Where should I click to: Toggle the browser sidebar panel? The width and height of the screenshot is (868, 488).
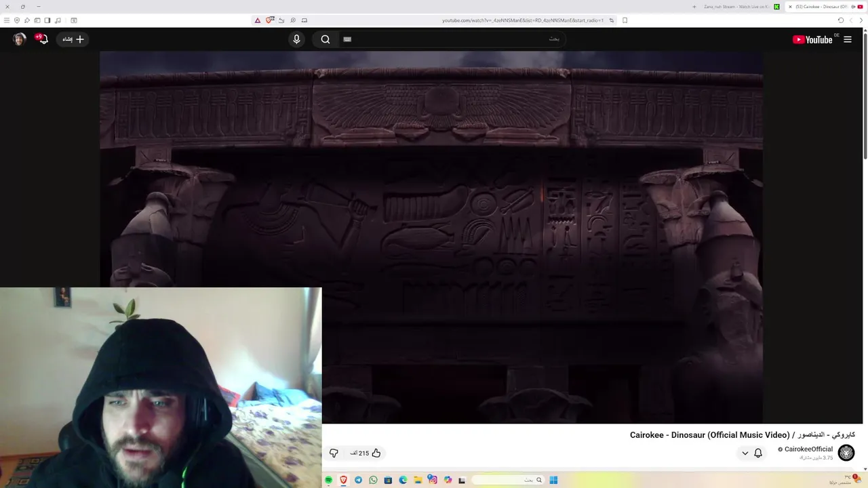pos(47,20)
